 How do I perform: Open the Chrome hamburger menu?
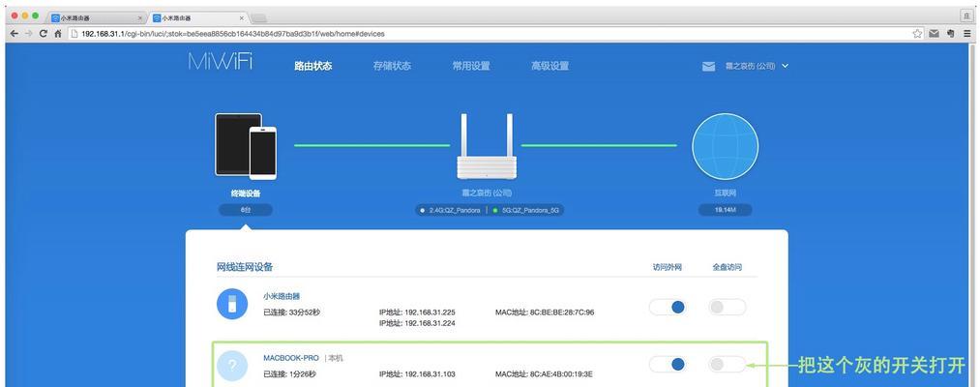(966, 34)
